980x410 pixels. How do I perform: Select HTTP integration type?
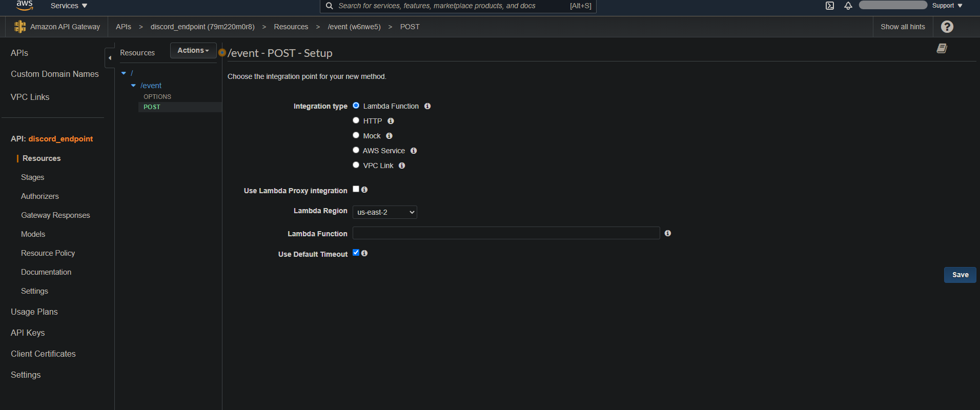click(356, 120)
